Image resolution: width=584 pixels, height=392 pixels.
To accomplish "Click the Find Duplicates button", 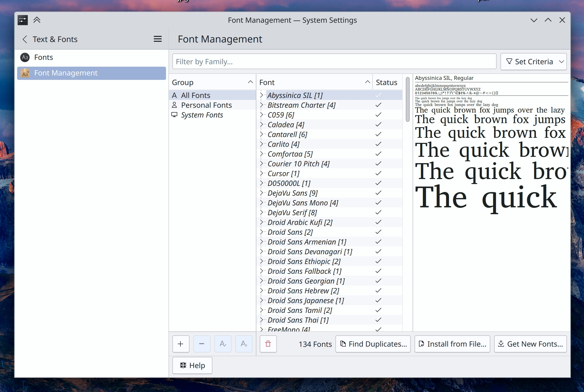I will point(373,344).
